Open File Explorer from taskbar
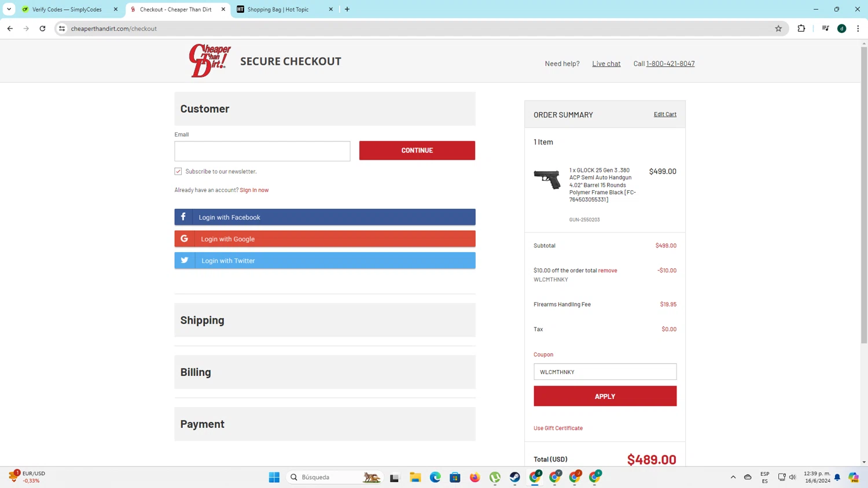The height and width of the screenshot is (488, 868). pos(415,477)
